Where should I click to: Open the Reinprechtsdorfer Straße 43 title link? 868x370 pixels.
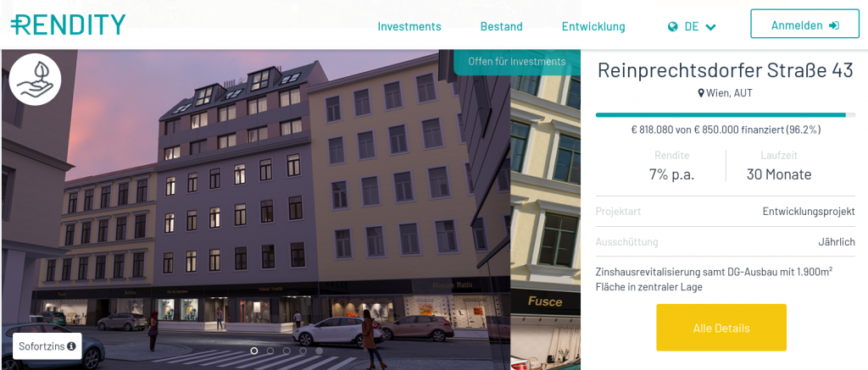(726, 71)
